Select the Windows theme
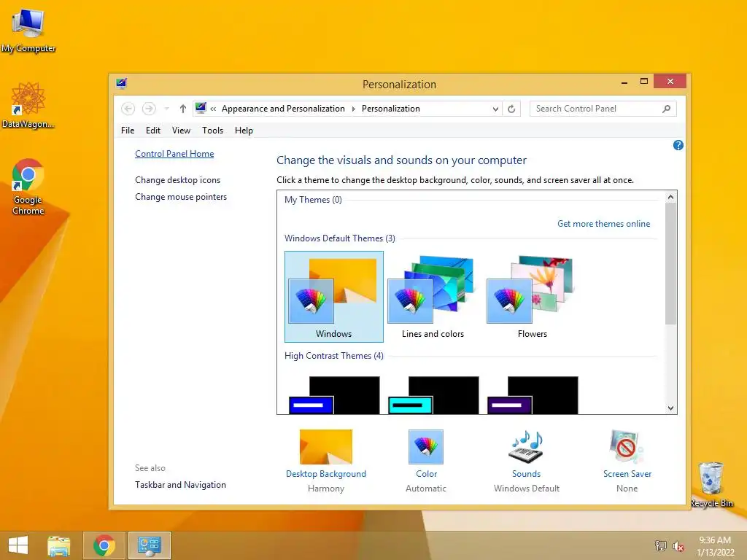747x560 pixels. pyautogui.click(x=334, y=297)
